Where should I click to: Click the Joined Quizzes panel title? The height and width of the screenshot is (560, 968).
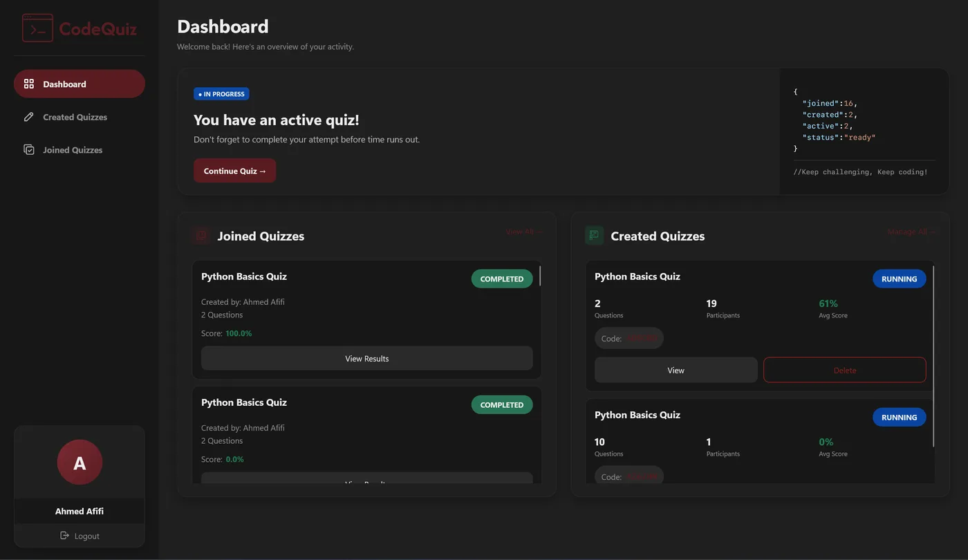[261, 236]
